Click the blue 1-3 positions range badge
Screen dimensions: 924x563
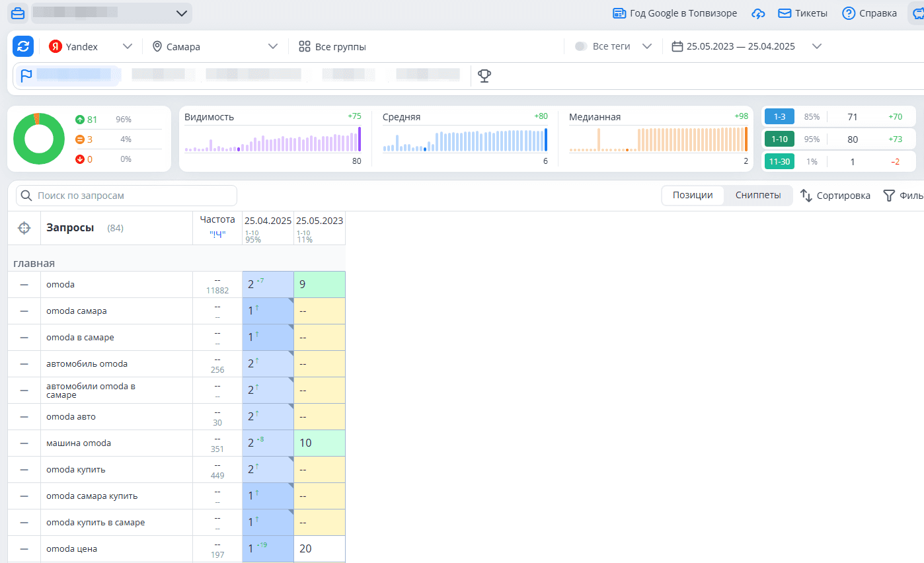779,117
